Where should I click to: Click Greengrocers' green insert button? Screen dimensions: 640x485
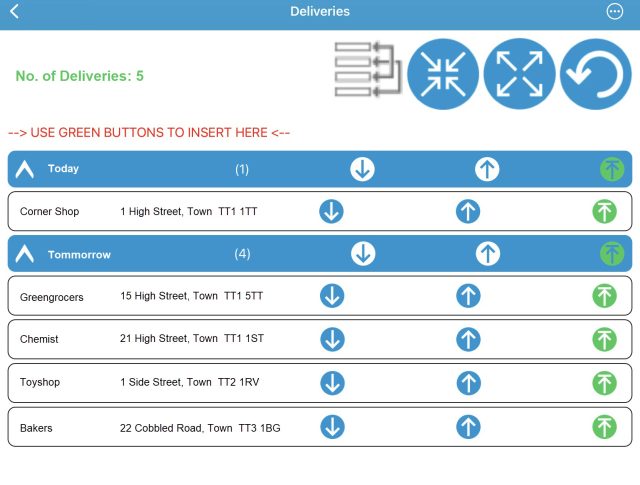click(604, 296)
